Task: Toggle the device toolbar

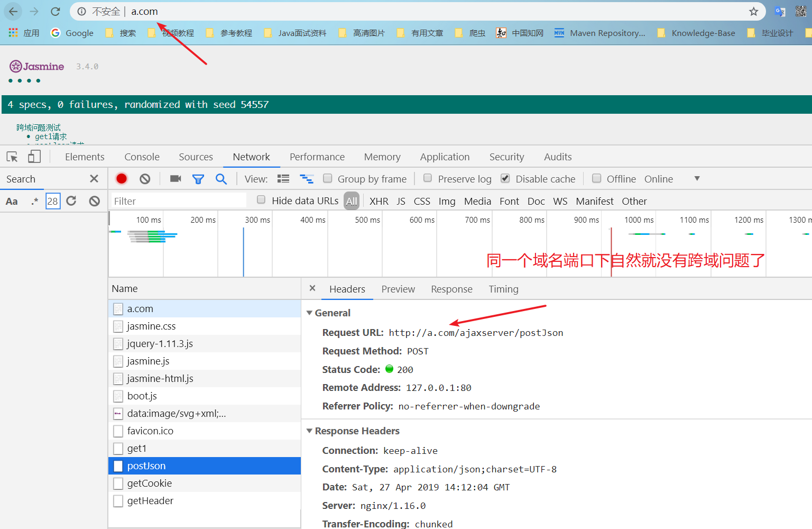Action: (34, 157)
